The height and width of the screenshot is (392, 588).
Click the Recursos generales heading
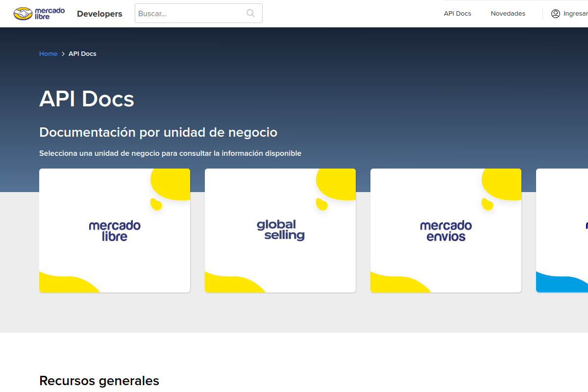pyautogui.click(x=99, y=381)
